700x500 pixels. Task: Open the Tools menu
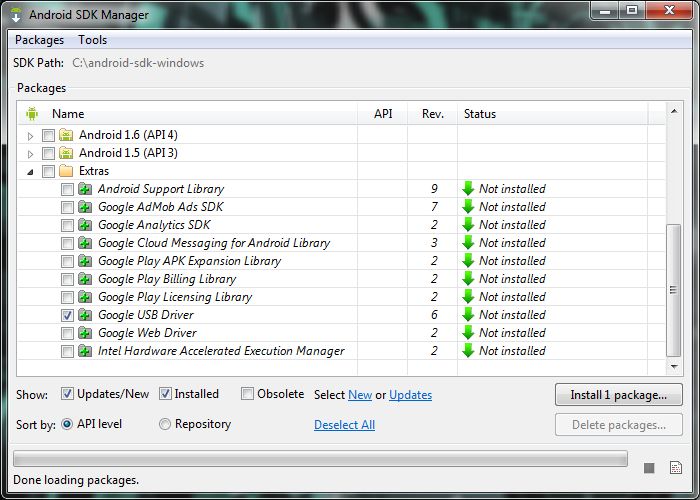point(92,40)
